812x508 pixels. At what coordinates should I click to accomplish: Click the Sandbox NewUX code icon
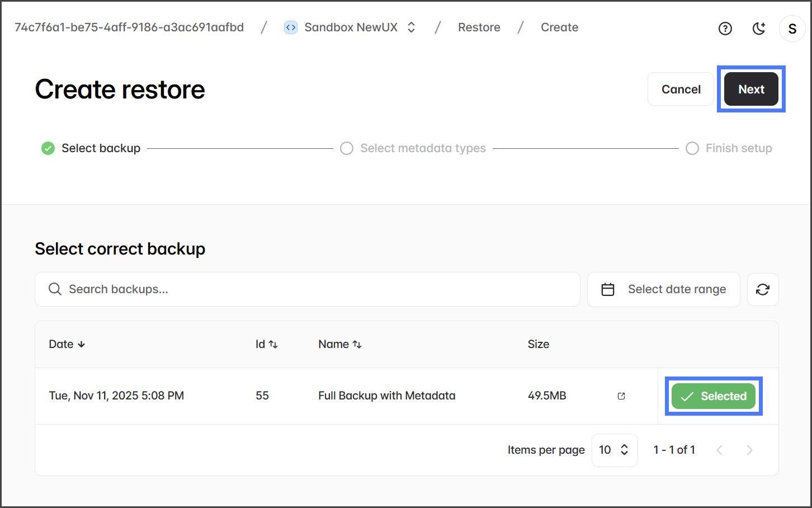coord(291,27)
